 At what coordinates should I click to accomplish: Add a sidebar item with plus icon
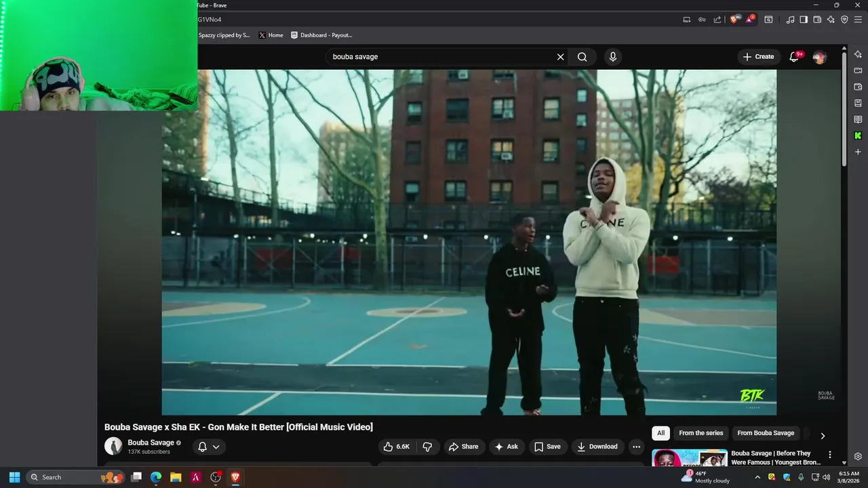click(858, 152)
